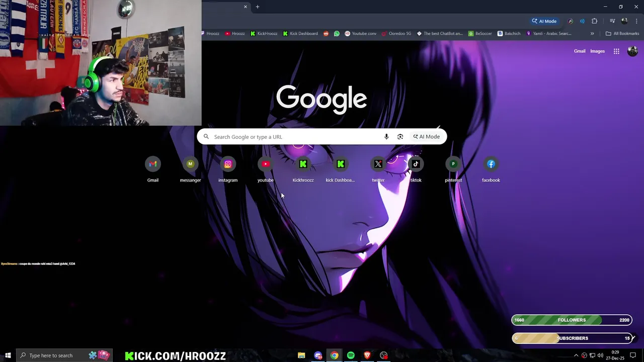
Task: Click the music extension icon in toolbar
Action: [x=571, y=21]
